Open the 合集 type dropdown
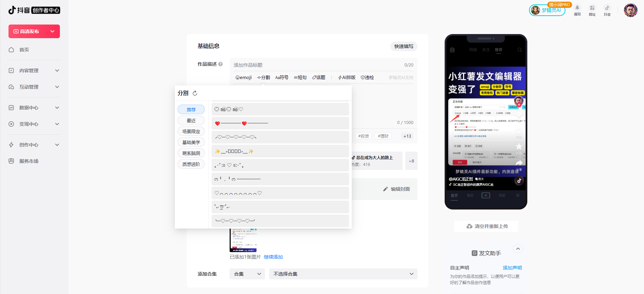The height and width of the screenshot is (294, 644). (x=247, y=274)
